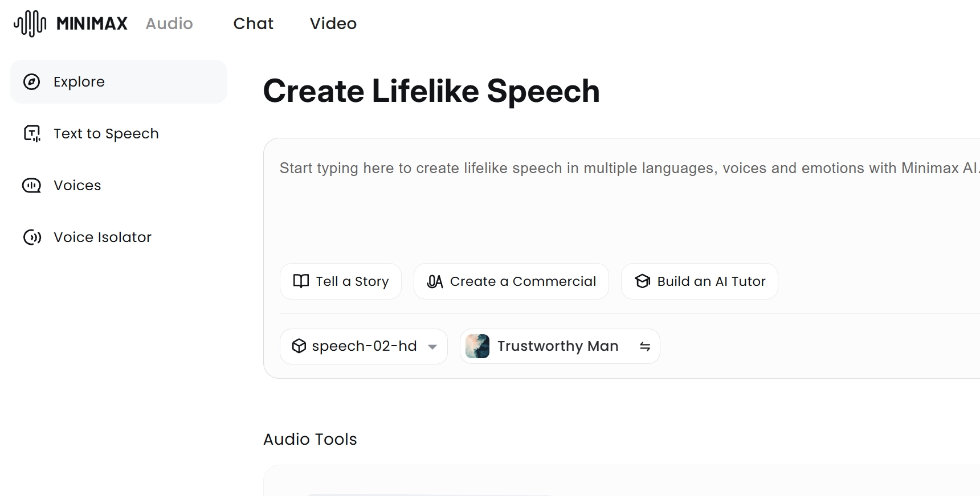Expand the dropdown arrow for speech model
Viewport: 980px width, 496px height.
point(432,347)
